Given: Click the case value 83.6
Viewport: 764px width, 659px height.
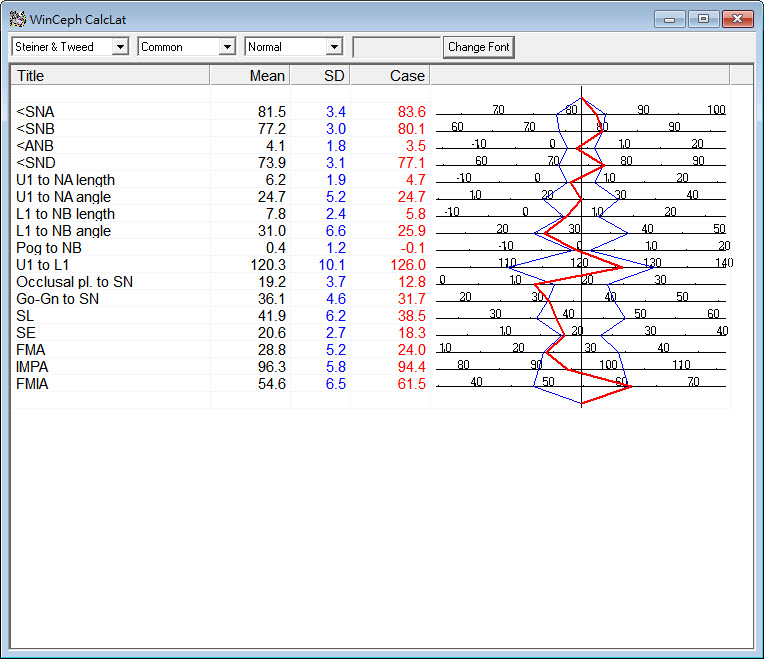Looking at the screenshot, I should tap(412, 112).
